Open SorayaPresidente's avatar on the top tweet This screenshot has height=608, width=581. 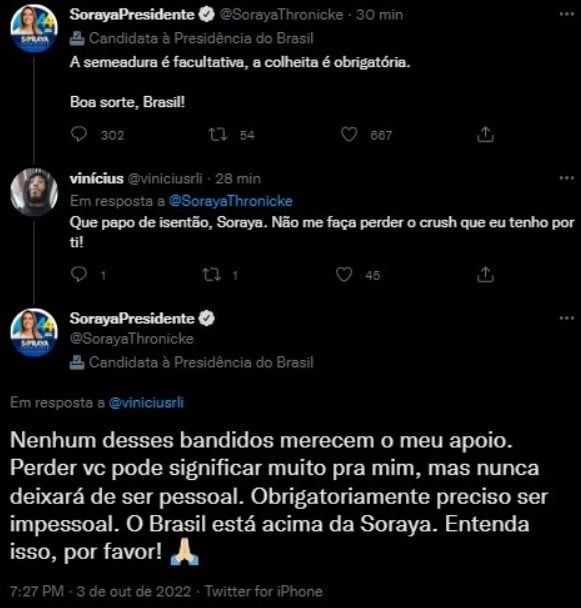34,28
